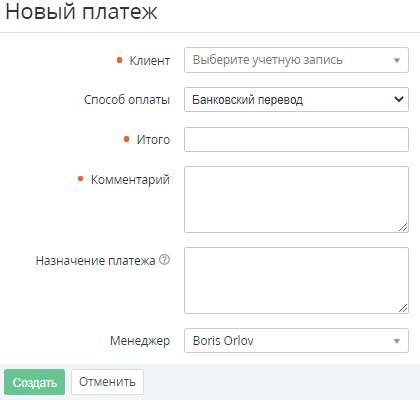Image resolution: width=420 pixels, height=400 pixels.
Task: Click the help icon beside Назначение платежа
Action: point(164,260)
